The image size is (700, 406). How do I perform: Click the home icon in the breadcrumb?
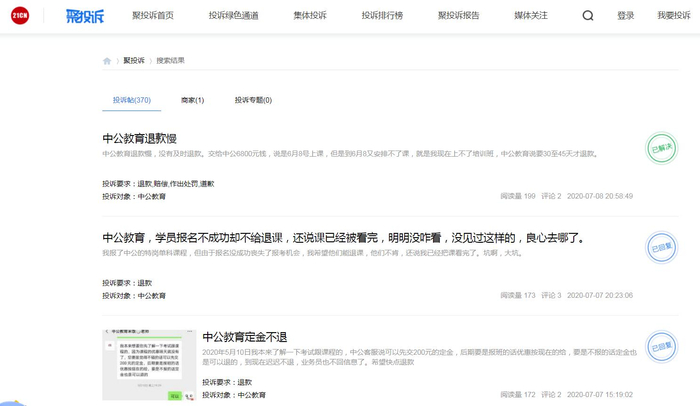pos(107,61)
